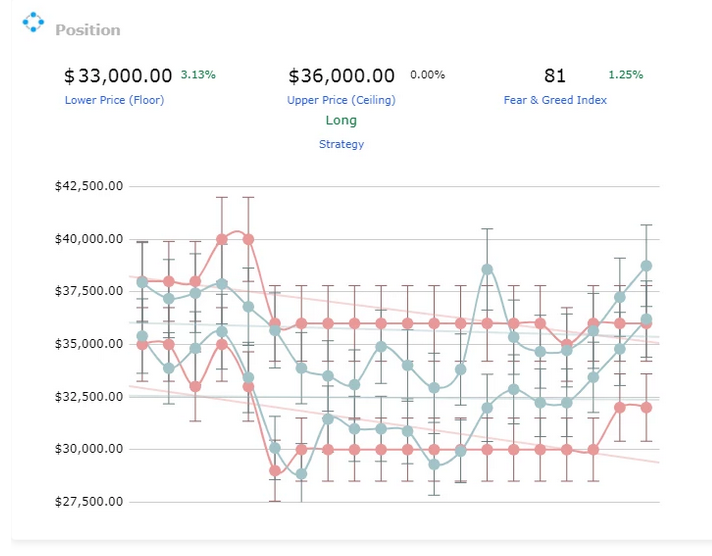Click the $40,000.00 axis label
The height and width of the screenshot is (556, 712).
[89, 238]
